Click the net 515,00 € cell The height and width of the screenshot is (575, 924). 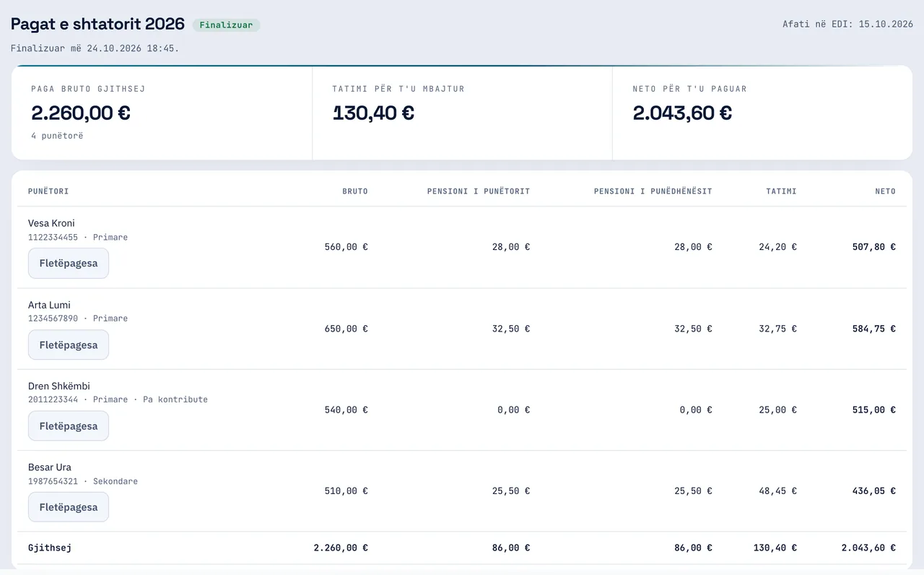874,410
